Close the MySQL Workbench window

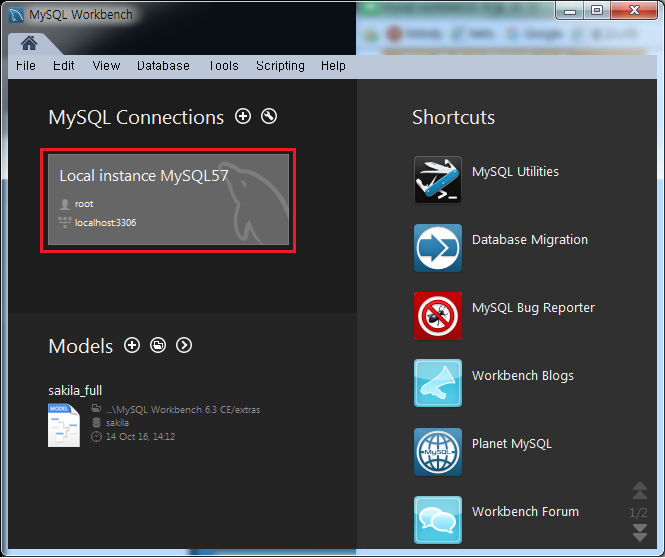(x=634, y=11)
